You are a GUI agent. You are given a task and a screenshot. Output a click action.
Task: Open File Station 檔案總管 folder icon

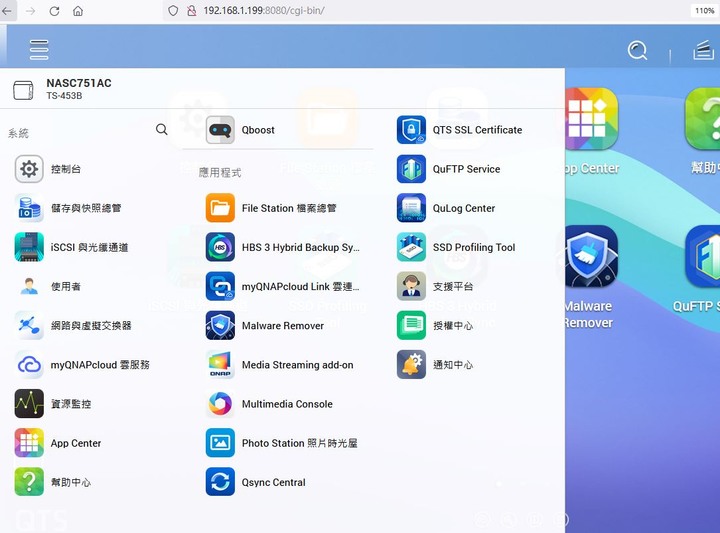[x=220, y=208]
